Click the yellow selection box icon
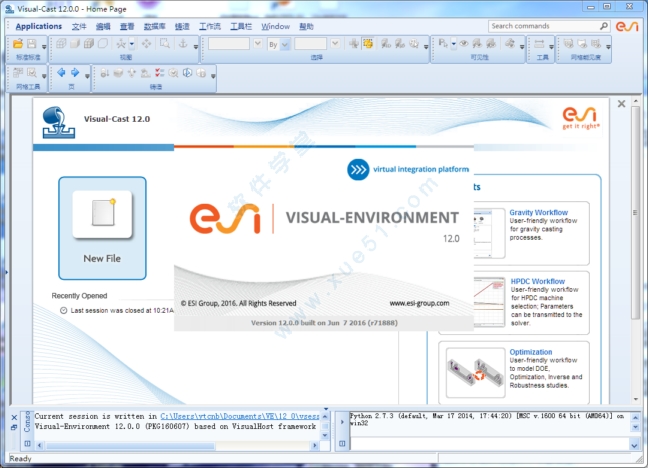 368,43
